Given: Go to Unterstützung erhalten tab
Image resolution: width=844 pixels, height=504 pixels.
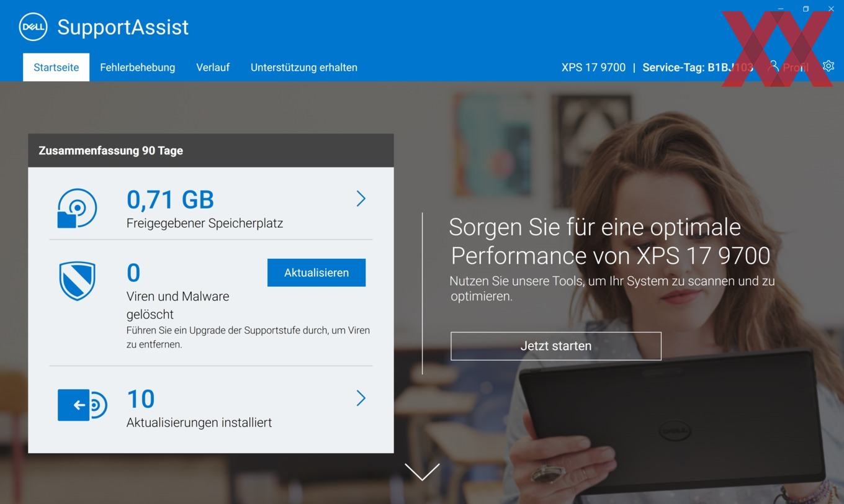Looking at the screenshot, I should (x=304, y=67).
